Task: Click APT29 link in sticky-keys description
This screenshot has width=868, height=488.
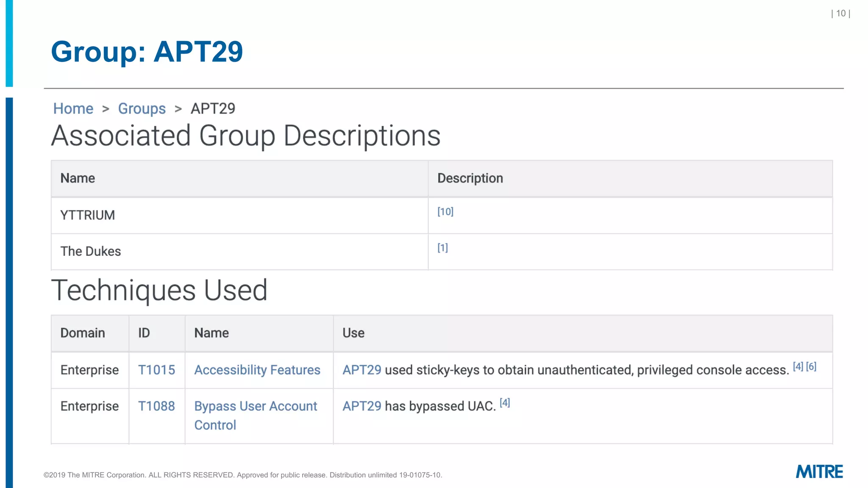Action: pyautogui.click(x=362, y=370)
